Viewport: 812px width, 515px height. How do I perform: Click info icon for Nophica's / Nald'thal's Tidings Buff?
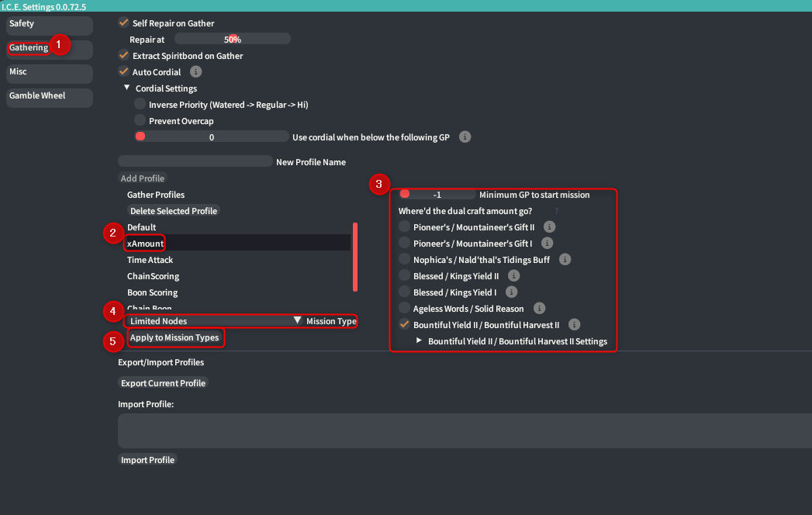[x=565, y=260]
